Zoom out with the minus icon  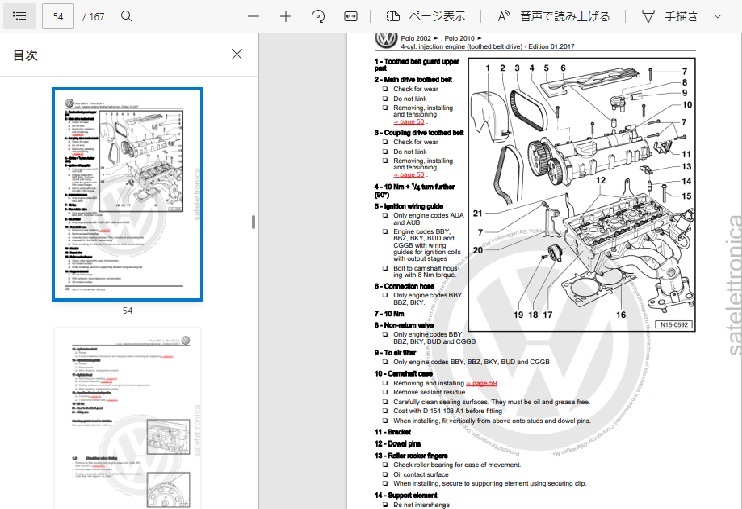coord(254,17)
